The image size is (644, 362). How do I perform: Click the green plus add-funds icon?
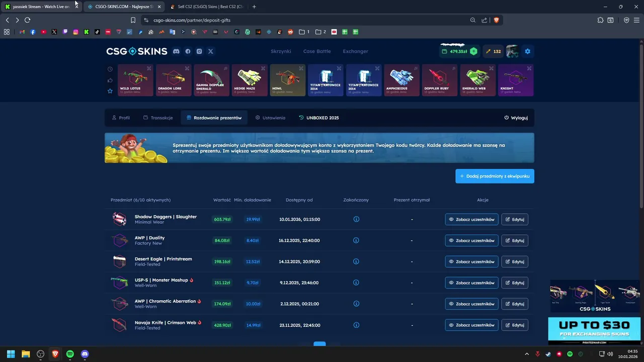tap(473, 51)
